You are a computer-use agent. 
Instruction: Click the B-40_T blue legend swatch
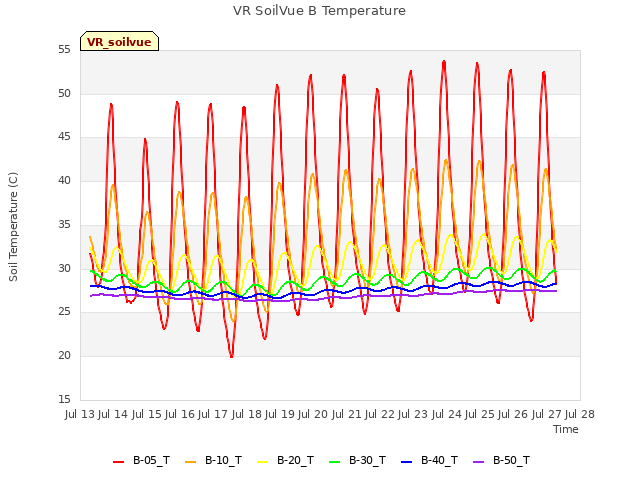(407, 462)
